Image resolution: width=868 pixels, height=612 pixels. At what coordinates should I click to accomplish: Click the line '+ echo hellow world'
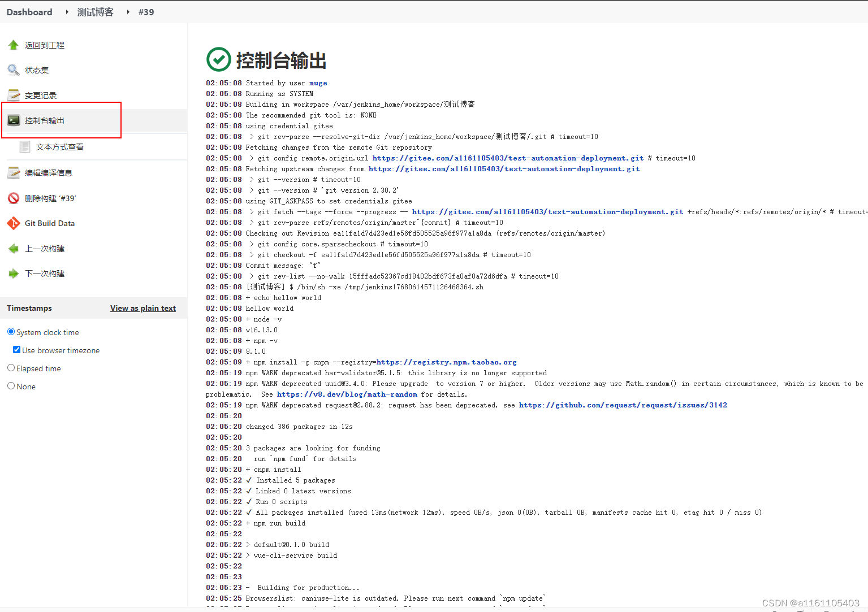point(283,298)
